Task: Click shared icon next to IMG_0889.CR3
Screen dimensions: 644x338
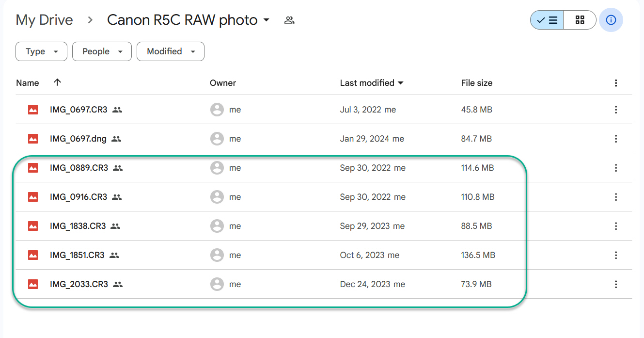Action: coord(118,168)
